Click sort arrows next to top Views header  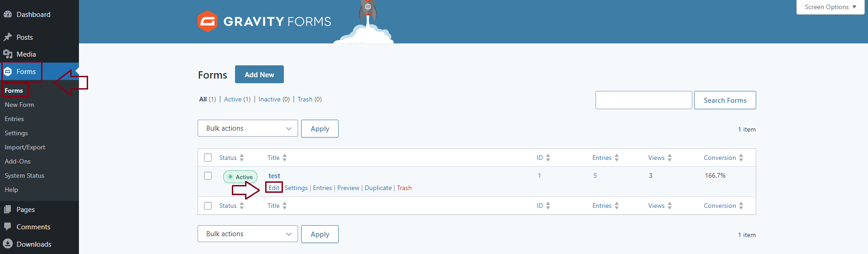[x=669, y=158]
